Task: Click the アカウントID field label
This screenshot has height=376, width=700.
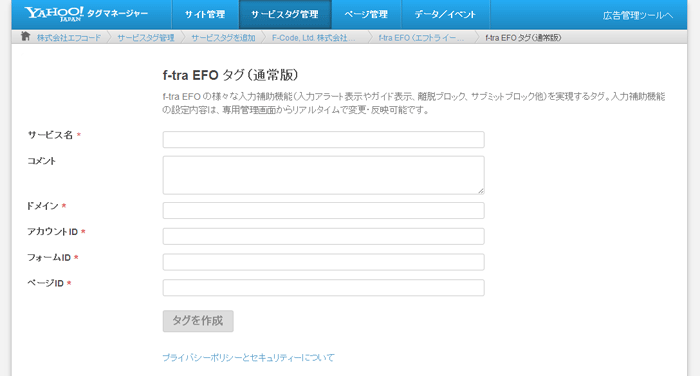Action: point(53,232)
